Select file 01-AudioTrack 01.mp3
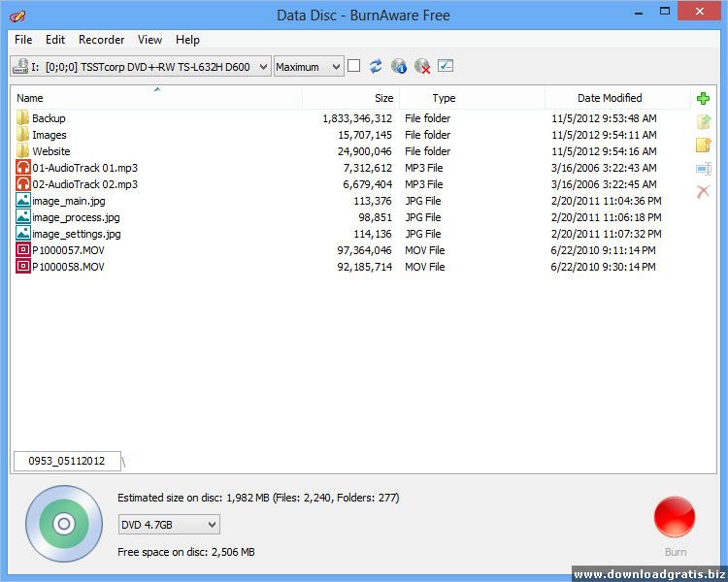728x582 pixels. [x=85, y=168]
